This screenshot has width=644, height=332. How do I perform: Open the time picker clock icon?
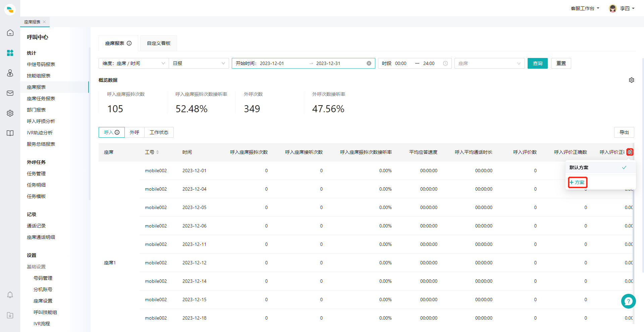tap(445, 63)
